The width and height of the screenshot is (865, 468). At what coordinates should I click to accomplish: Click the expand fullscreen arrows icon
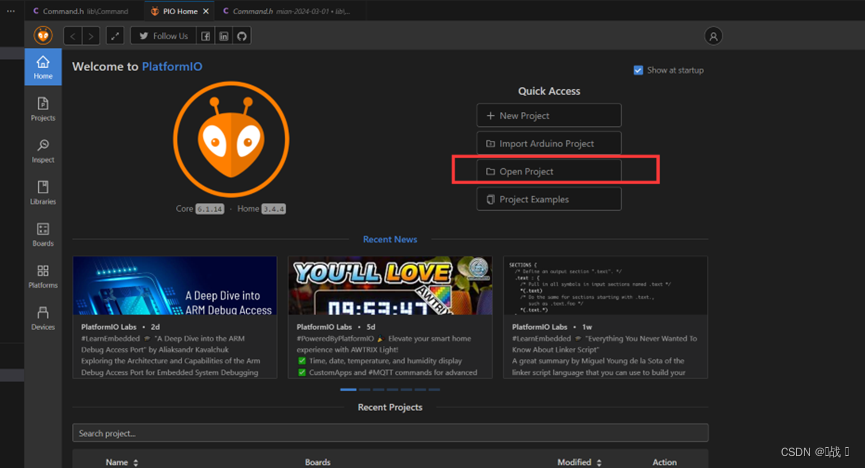click(115, 36)
